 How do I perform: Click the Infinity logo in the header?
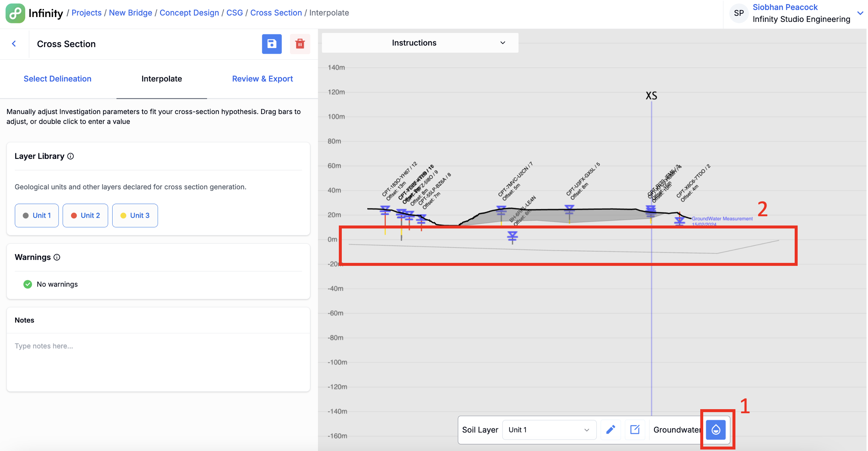[x=15, y=13]
